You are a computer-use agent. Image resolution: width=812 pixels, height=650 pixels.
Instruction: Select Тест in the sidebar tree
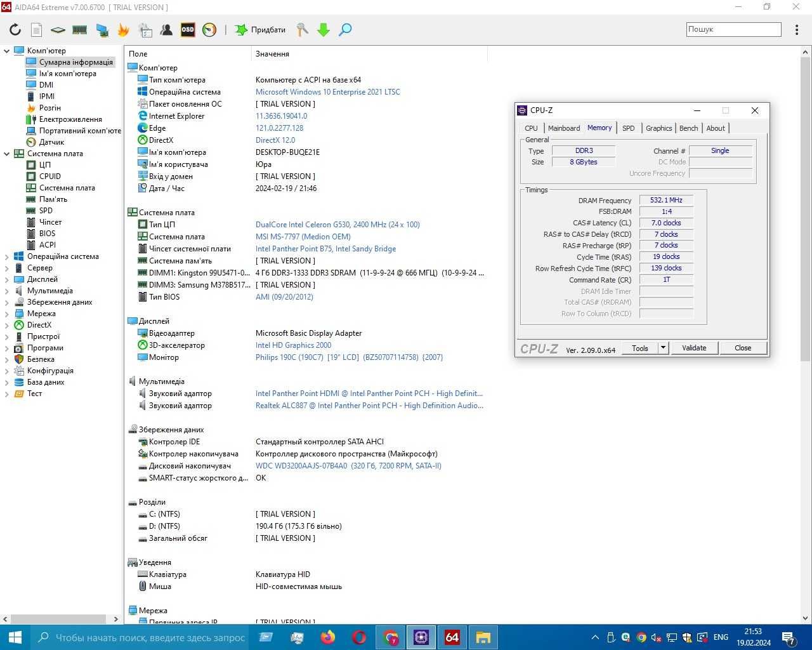click(x=34, y=394)
